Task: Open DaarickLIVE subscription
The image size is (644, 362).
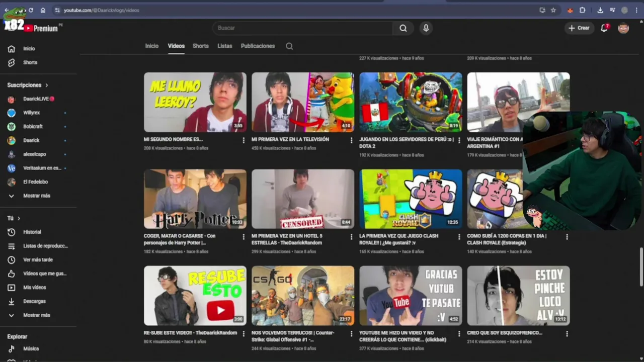Action: (38, 99)
